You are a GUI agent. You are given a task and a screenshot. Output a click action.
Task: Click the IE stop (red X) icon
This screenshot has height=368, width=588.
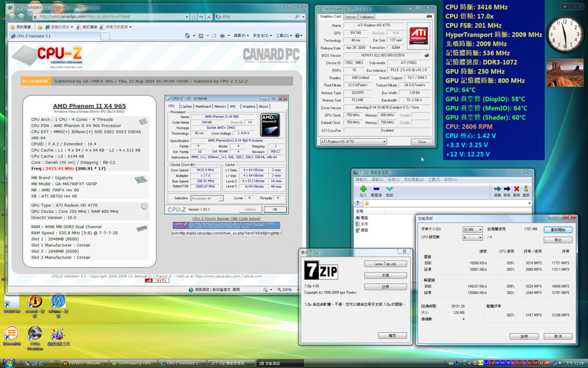pos(209,17)
